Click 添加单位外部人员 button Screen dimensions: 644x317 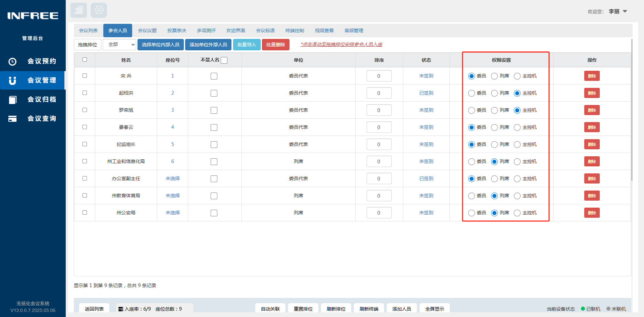pyautogui.click(x=208, y=45)
